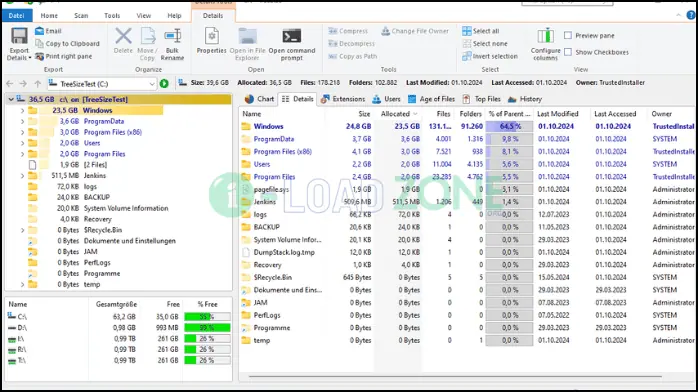The width and height of the screenshot is (698, 392).
Task: Expand the Windows tree folder
Action: (x=22, y=110)
